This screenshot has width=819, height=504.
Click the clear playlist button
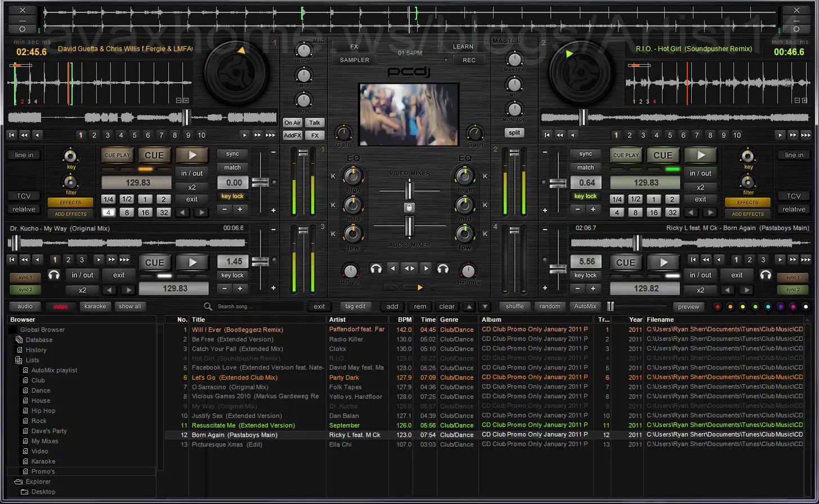tap(447, 307)
